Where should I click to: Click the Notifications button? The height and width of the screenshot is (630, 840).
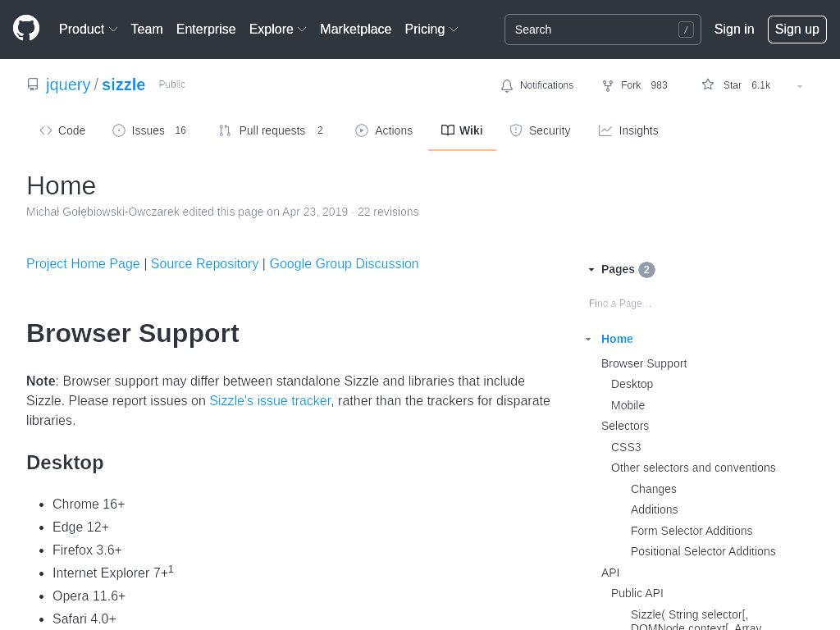coord(537,85)
